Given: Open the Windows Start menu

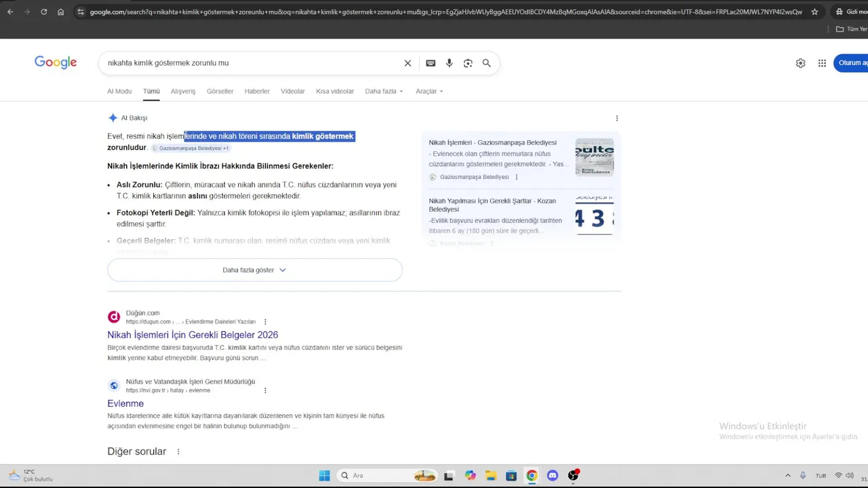Looking at the screenshot, I should (324, 476).
